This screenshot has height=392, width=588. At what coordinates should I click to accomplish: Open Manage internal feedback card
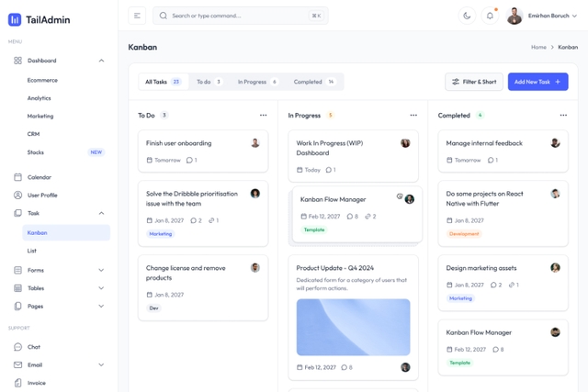click(503, 151)
